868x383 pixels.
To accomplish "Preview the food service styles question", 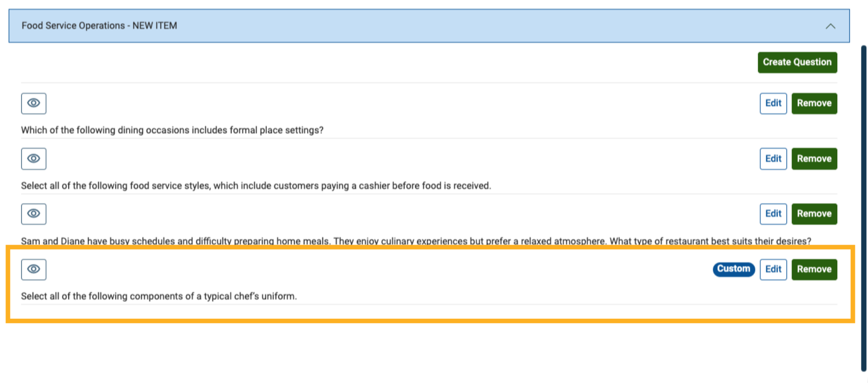I will [x=33, y=159].
